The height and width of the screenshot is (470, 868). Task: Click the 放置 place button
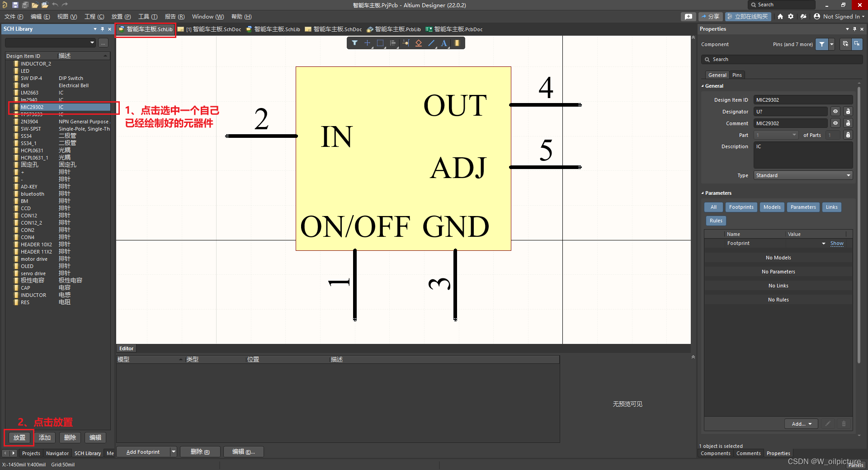click(19, 437)
